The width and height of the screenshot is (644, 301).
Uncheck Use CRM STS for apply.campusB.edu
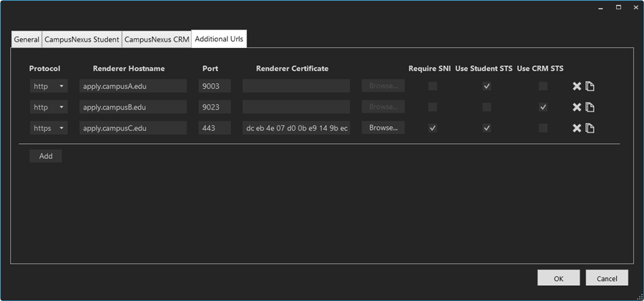543,107
